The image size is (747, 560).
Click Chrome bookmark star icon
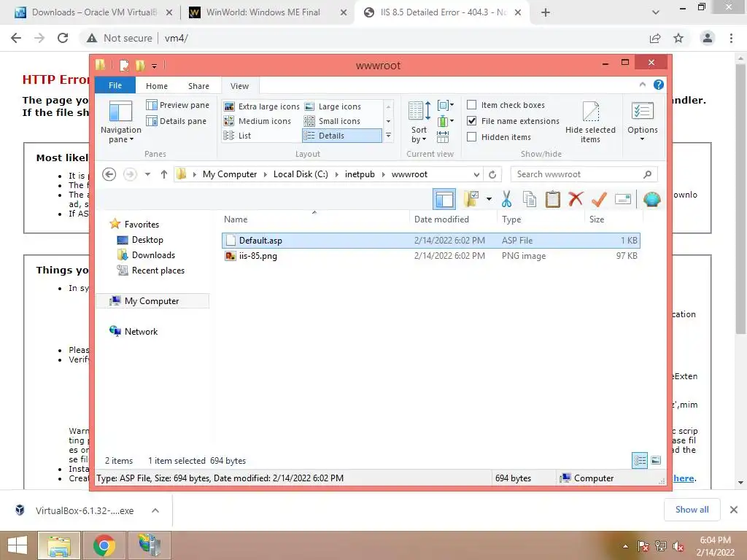(x=678, y=38)
